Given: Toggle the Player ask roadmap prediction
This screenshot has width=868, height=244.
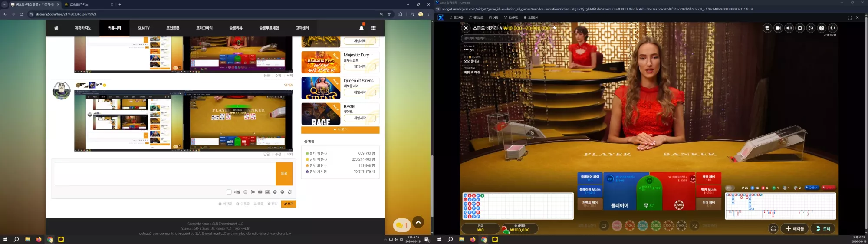Looking at the screenshot, I should [812, 188].
